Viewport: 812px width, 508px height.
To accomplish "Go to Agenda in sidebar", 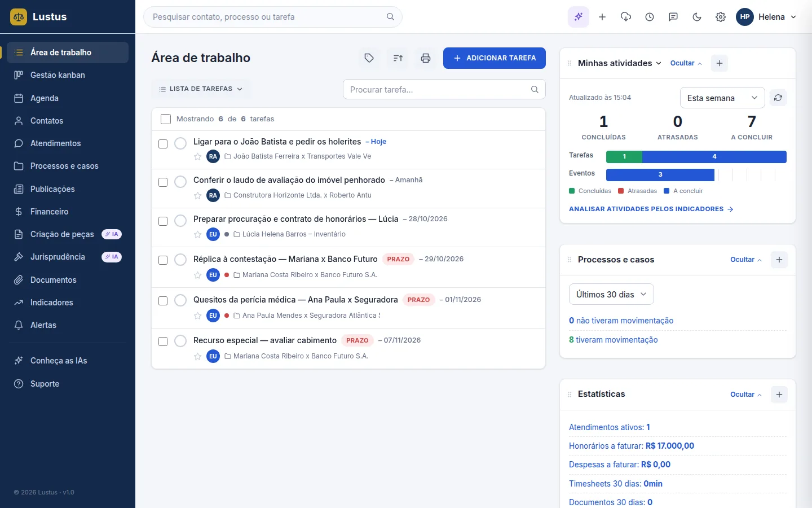I will tap(68, 98).
